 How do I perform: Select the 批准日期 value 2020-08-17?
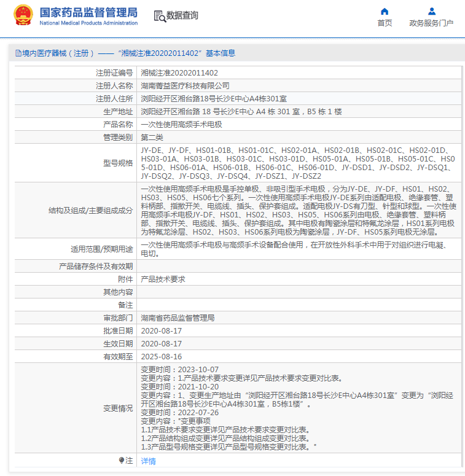161,331
